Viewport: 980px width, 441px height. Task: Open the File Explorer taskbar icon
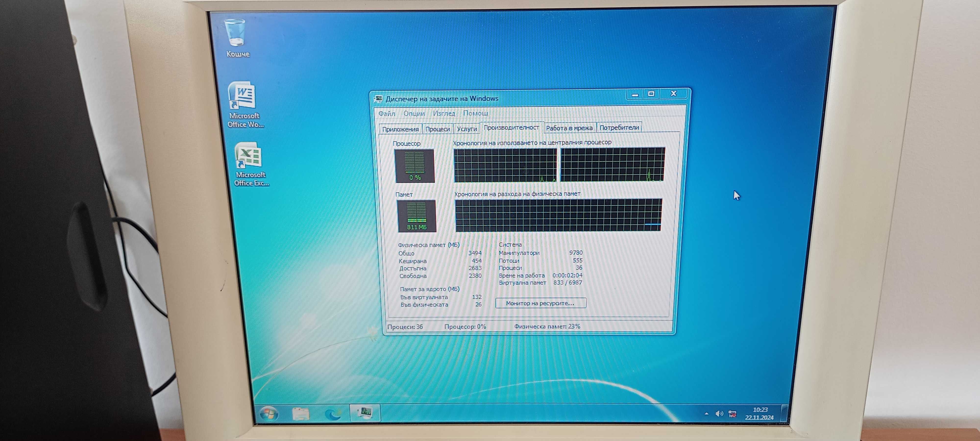click(x=301, y=414)
